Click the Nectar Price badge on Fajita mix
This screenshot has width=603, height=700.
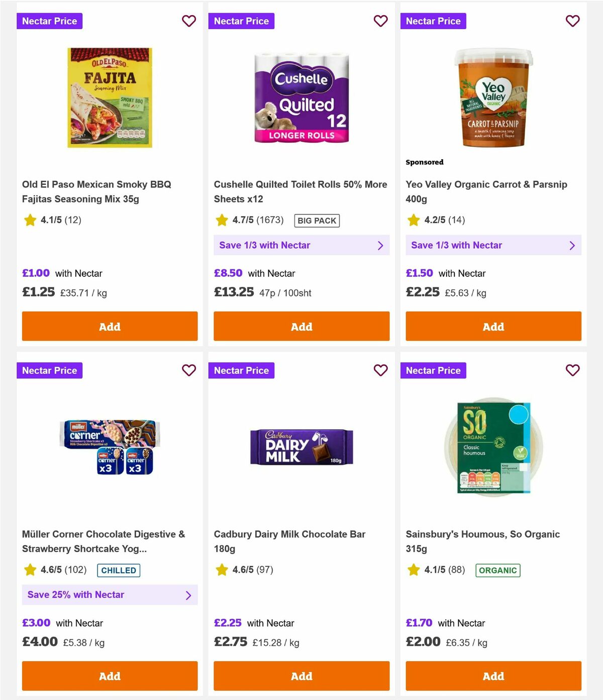49,21
